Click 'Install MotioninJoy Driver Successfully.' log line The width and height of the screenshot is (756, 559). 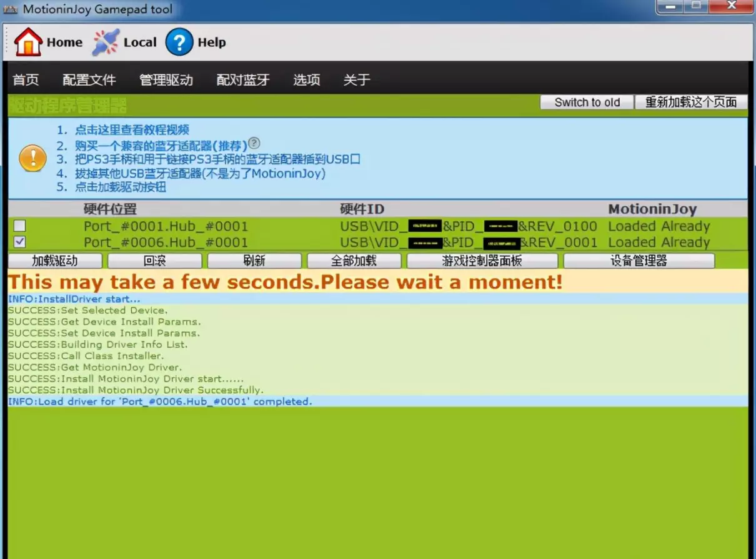tap(136, 390)
